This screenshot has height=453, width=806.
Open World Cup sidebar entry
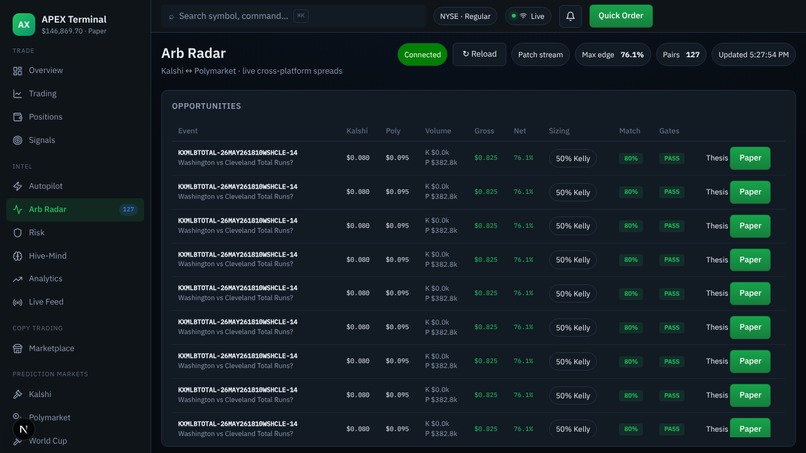[x=75, y=441]
